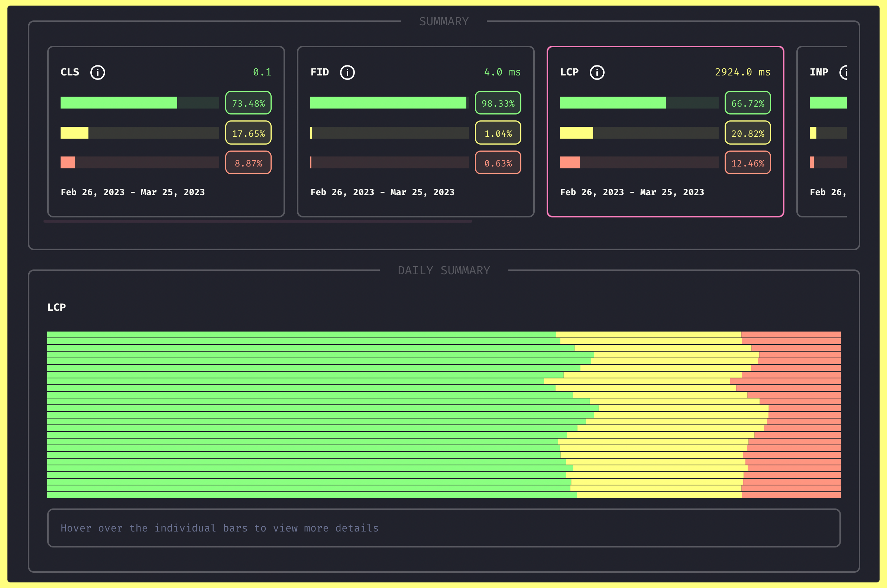Click the CLS green progress bar

tap(140, 103)
